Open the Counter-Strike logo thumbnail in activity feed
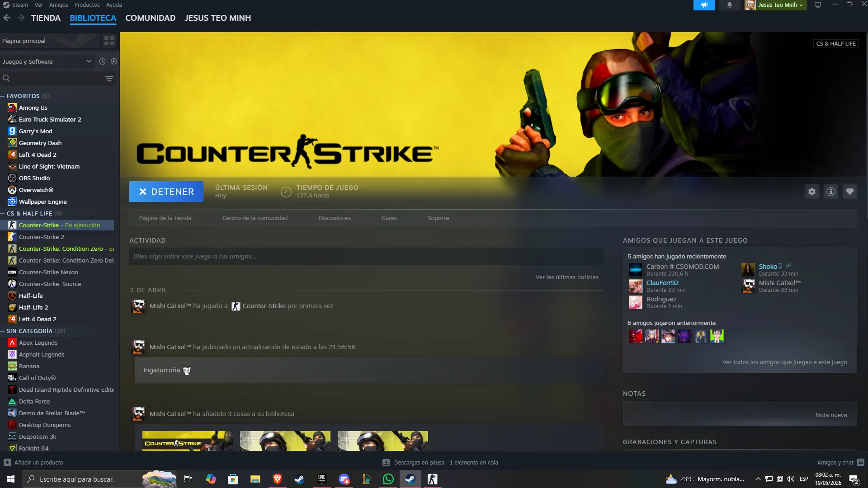 (x=188, y=441)
